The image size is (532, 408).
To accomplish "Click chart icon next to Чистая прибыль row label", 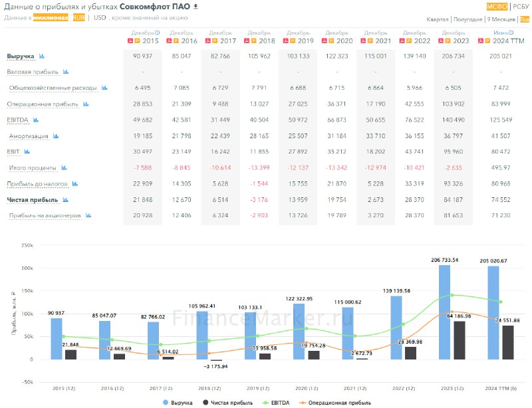I will click(65, 200).
